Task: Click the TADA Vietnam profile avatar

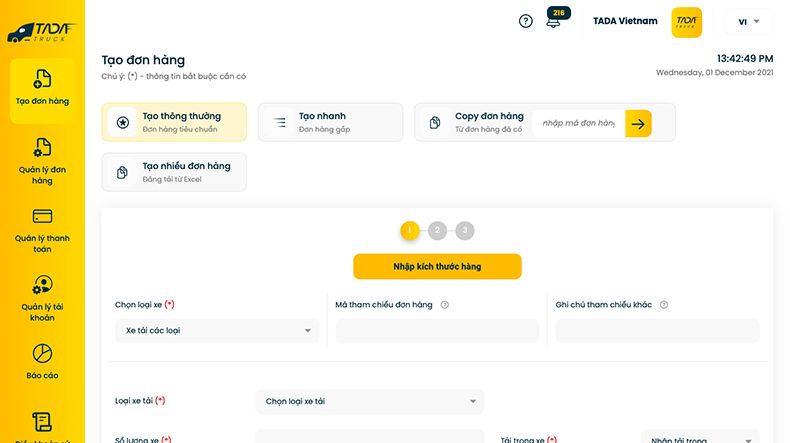Action: pyautogui.click(x=687, y=22)
